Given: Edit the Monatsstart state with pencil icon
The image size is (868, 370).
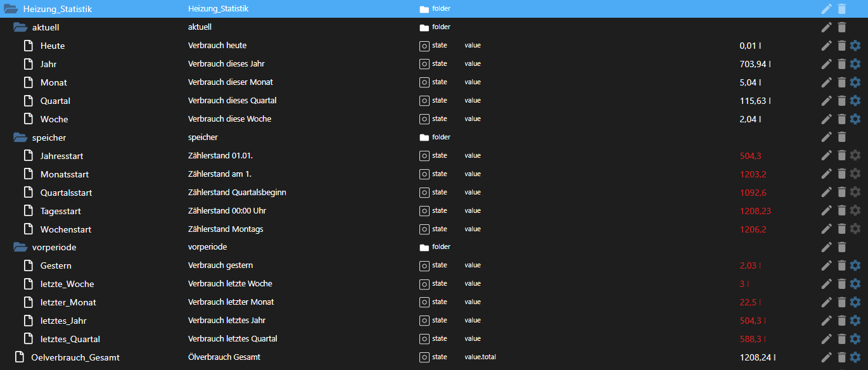Looking at the screenshot, I should (x=826, y=174).
